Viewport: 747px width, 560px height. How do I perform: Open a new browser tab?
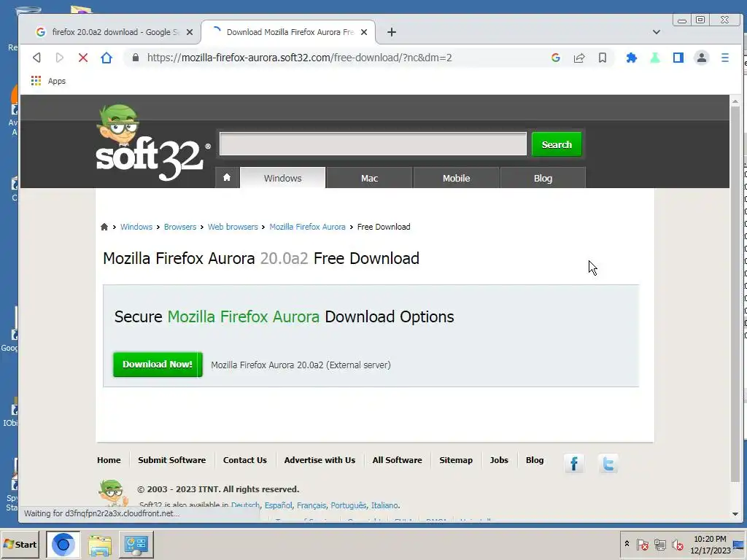392,32
